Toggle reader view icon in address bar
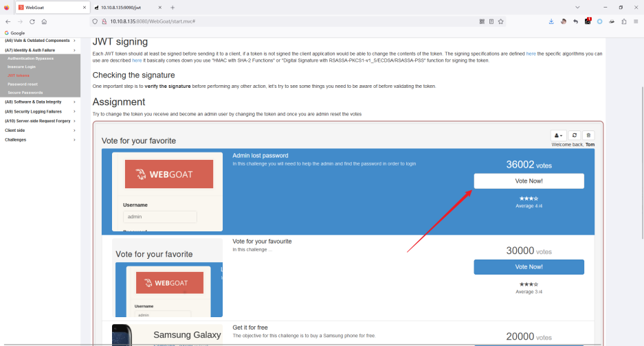Screen dimensions: 644x346 tap(491, 21)
